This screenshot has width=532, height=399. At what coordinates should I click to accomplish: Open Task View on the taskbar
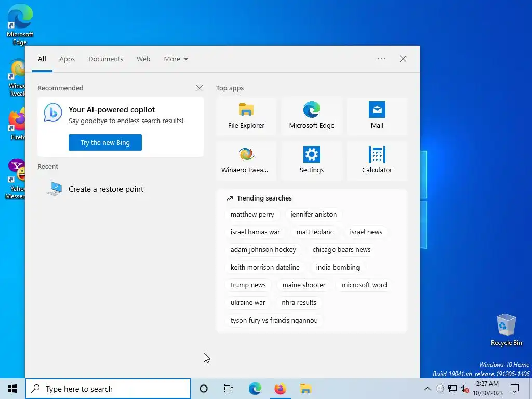[229, 389]
